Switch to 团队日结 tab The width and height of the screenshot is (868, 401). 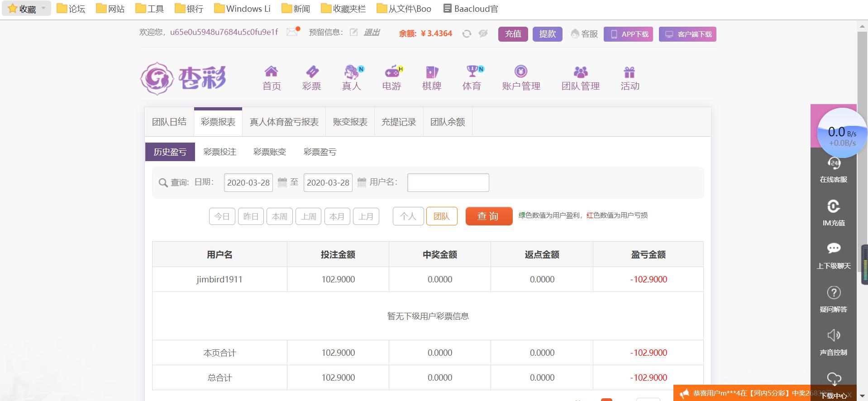169,122
